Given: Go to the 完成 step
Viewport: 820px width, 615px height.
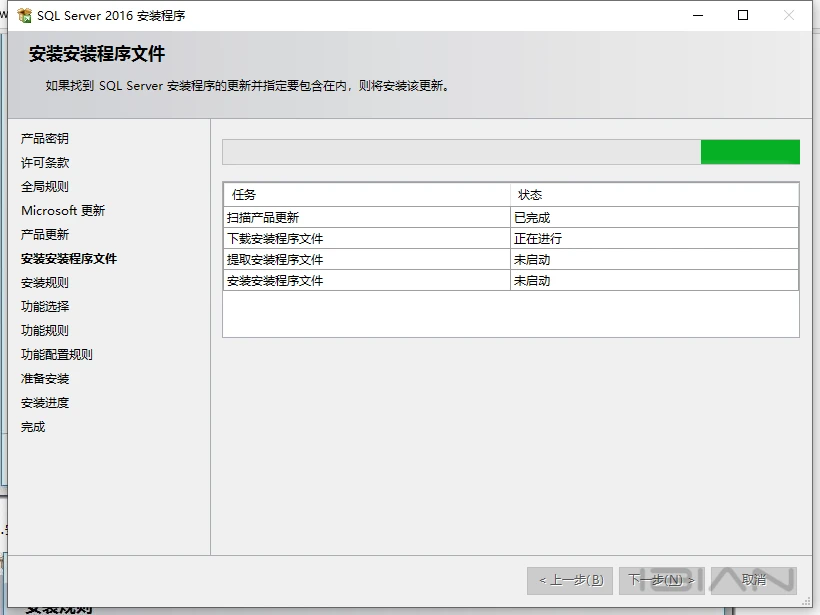Looking at the screenshot, I should point(33,427).
